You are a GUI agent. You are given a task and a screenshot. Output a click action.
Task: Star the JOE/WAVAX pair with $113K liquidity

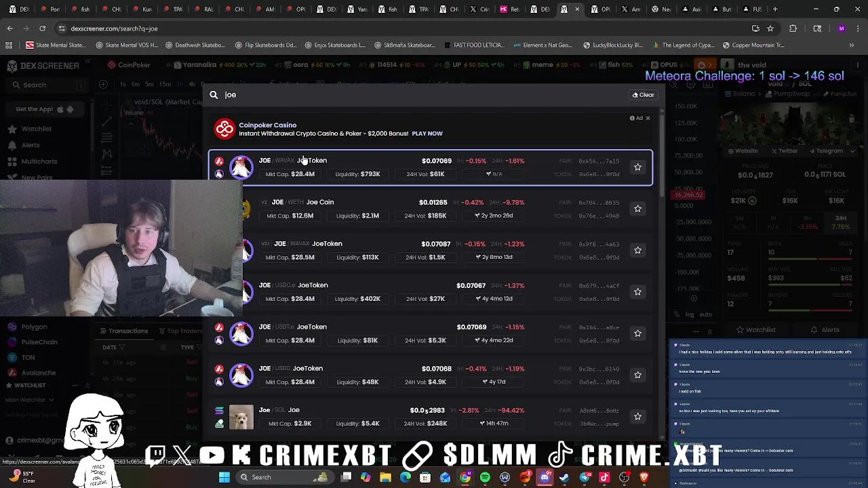point(637,250)
